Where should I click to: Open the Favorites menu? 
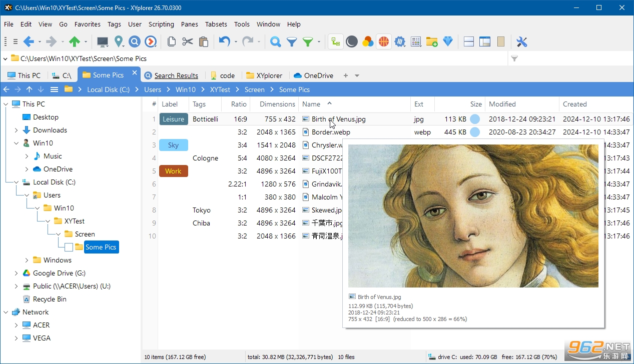tap(88, 24)
